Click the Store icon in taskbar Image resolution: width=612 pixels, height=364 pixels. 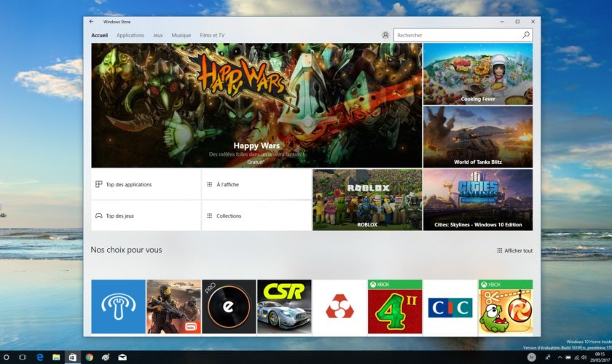pyautogui.click(x=73, y=357)
